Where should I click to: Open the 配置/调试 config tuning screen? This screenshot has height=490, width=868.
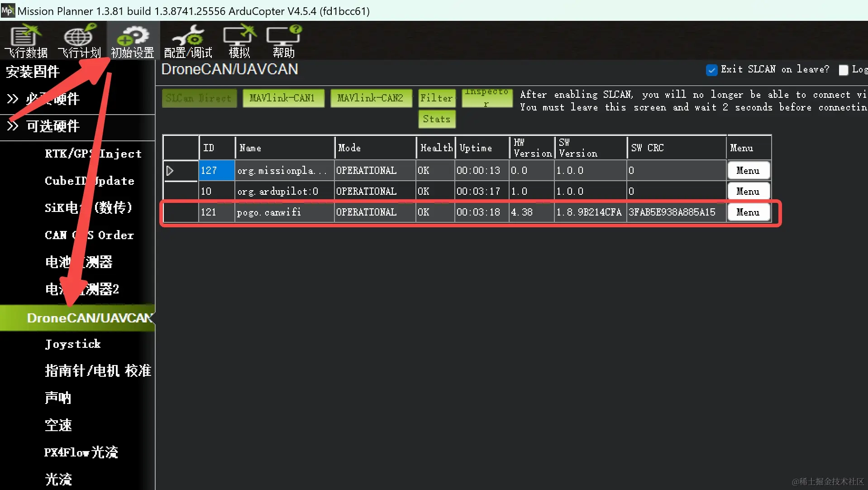pyautogui.click(x=188, y=41)
